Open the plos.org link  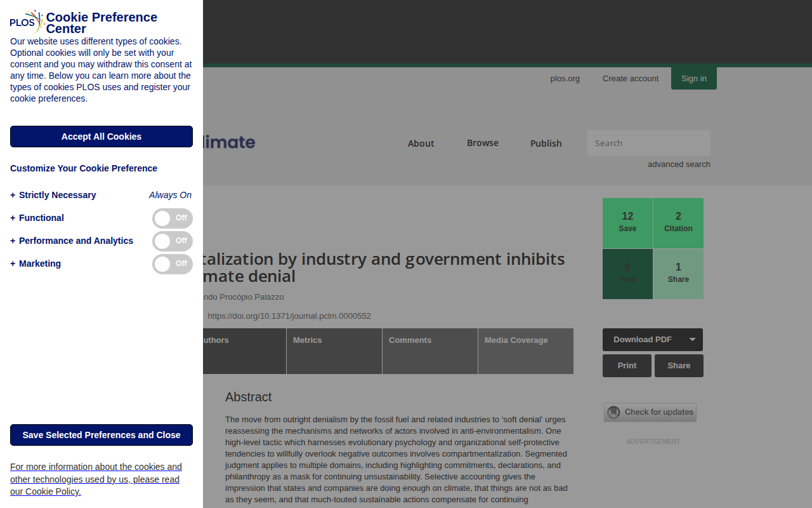[x=565, y=79]
